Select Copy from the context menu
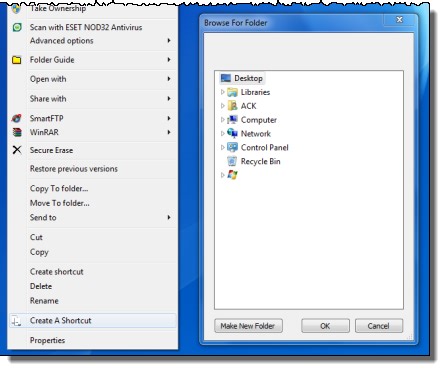Viewport: 446px width, 372px height. [39, 252]
